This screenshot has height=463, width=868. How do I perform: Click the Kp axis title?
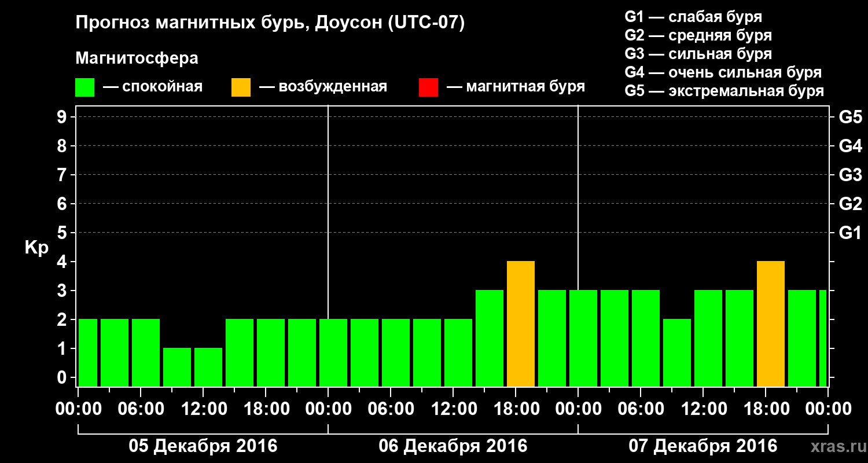point(36,248)
